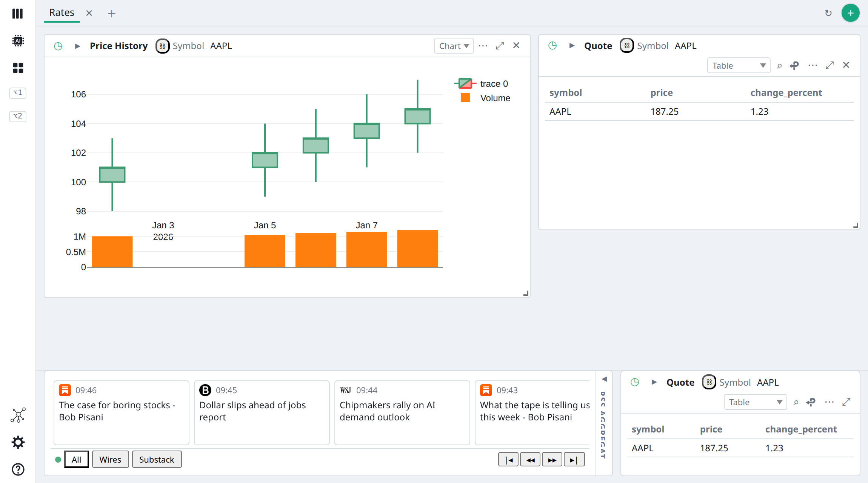Toggle the orange Volume legend swatch
868x483 pixels.
pos(465,98)
